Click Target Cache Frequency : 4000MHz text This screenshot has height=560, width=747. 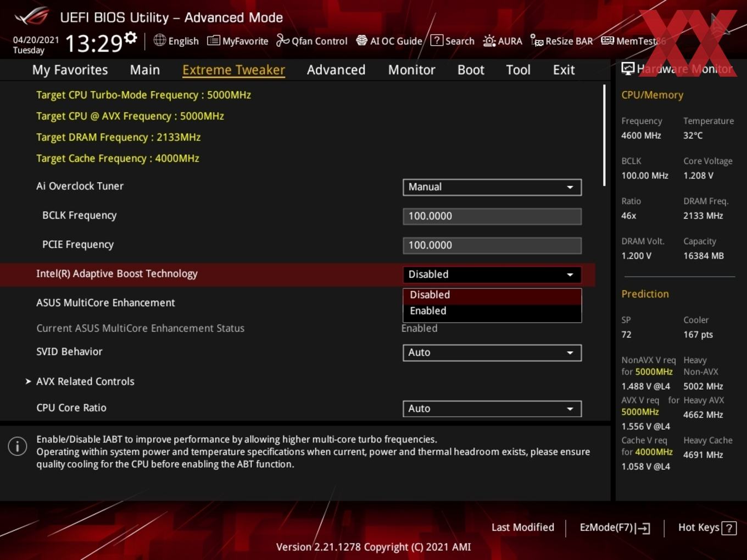click(118, 159)
